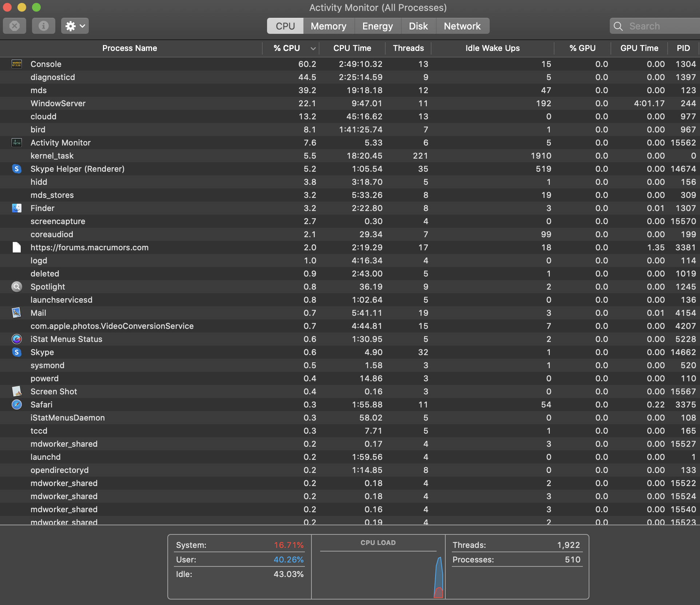Click the Skype app icon

coord(17,352)
